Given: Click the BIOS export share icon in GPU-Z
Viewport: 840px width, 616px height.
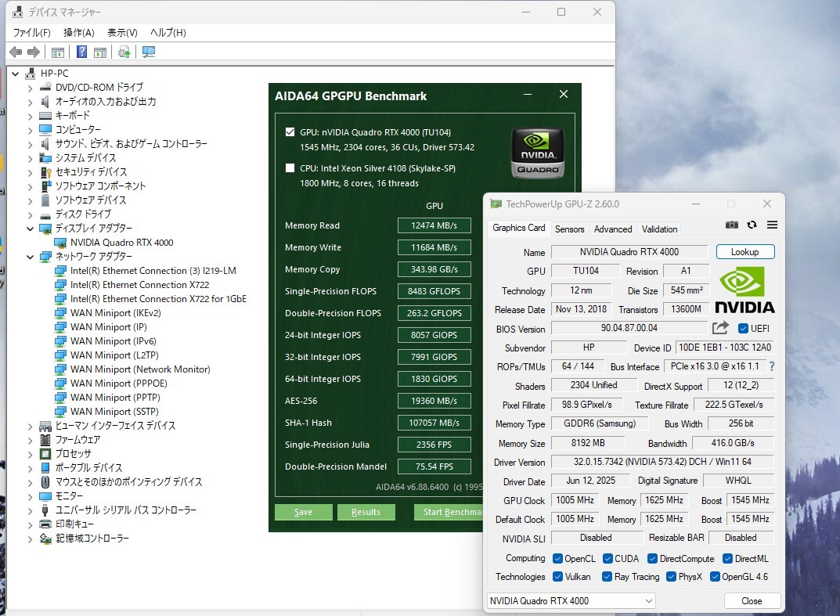Looking at the screenshot, I should coord(720,327).
